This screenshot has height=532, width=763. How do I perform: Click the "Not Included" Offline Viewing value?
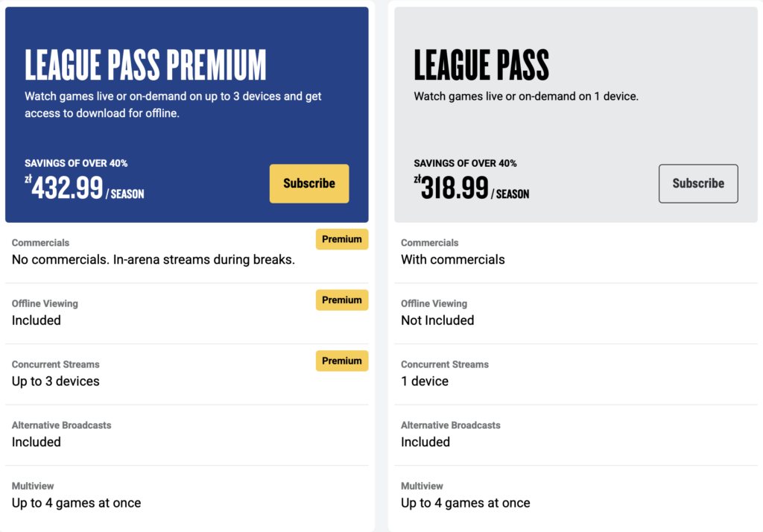437,320
